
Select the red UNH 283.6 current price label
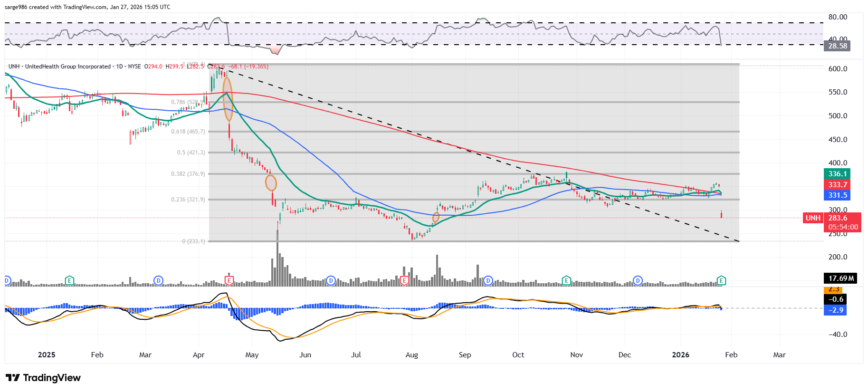[837, 218]
